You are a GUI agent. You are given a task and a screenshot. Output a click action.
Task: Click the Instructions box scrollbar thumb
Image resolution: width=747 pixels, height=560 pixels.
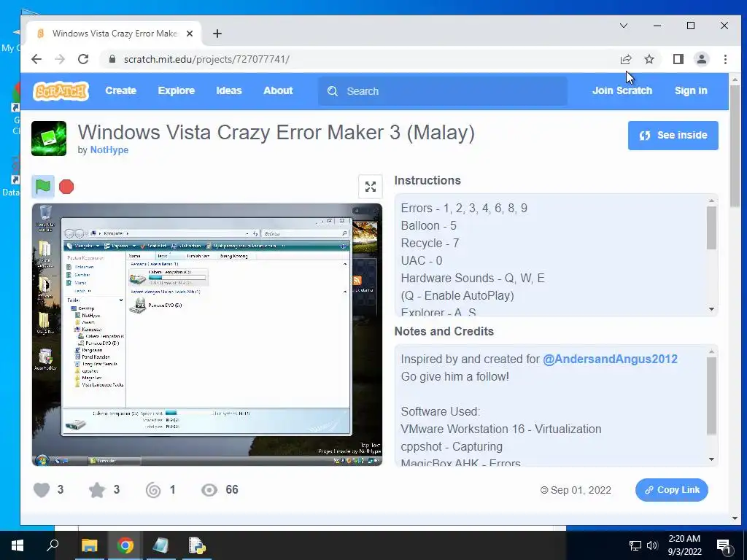click(x=712, y=227)
